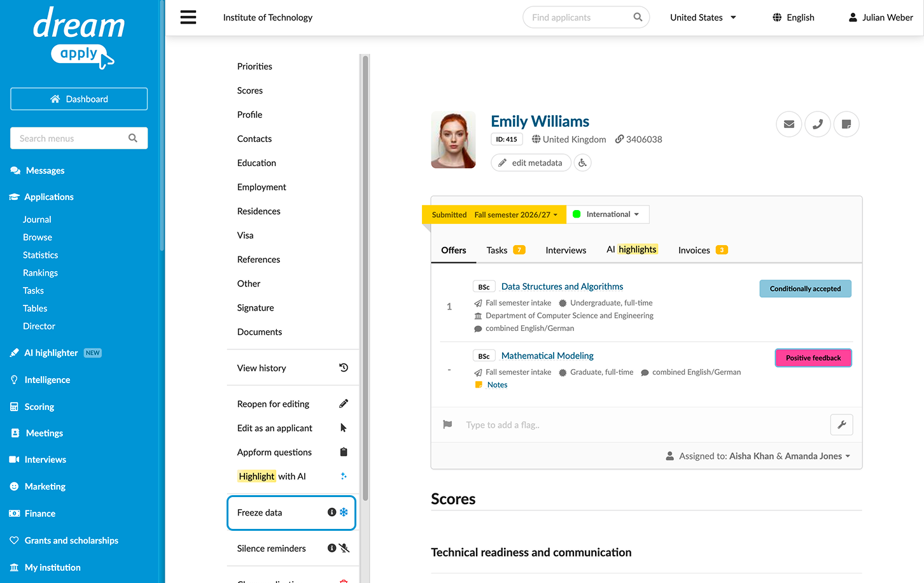This screenshot has height=583, width=924.
Task: Click the Freeze data info icon
Action: coord(332,512)
